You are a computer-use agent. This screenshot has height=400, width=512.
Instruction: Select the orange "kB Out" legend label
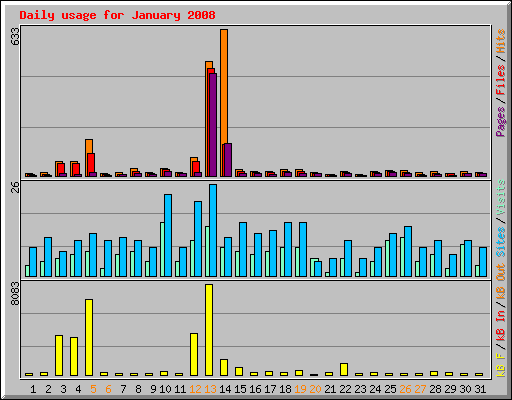(501, 282)
